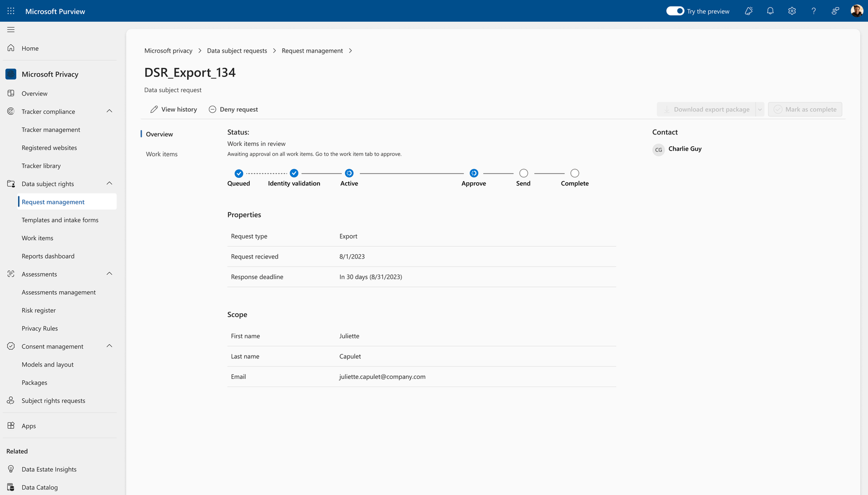Click the Data Estate Insights lightbulb icon
868x495 pixels.
click(x=11, y=469)
